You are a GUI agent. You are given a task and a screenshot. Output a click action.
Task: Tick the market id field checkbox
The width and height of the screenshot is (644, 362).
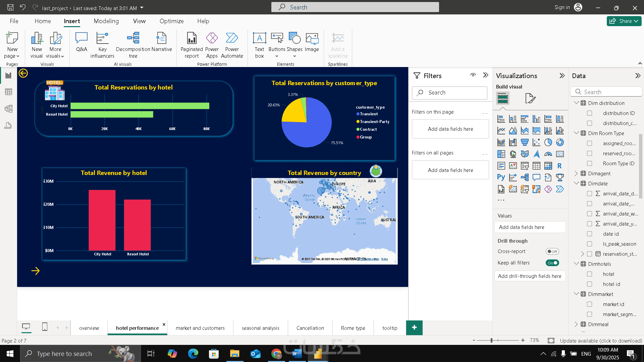589,304
